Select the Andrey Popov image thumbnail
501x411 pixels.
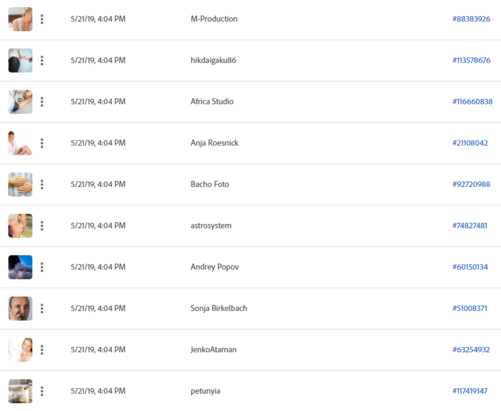(x=20, y=267)
